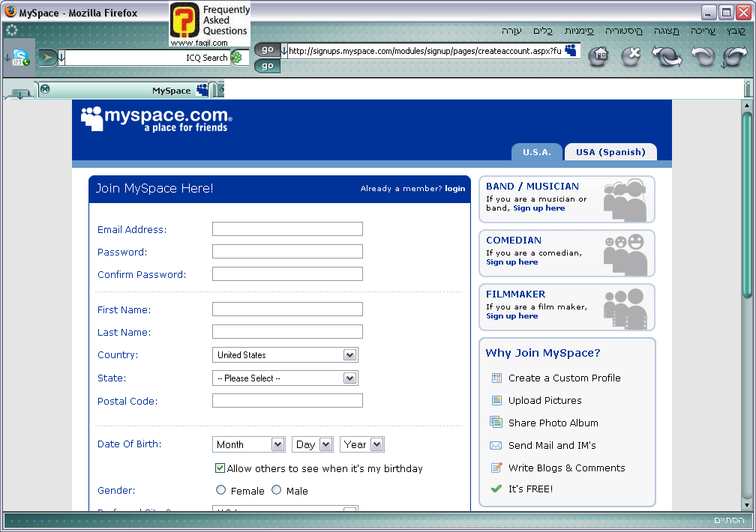
Task: Click the Home button in the toolbar
Action: pos(598,56)
